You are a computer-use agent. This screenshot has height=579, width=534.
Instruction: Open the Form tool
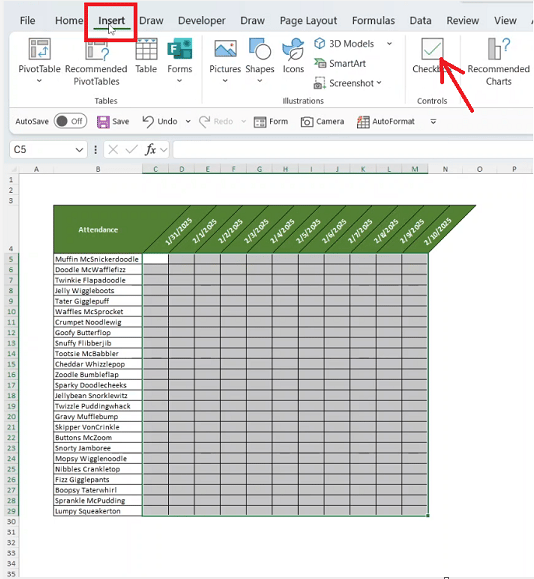(x=271, y=121)
